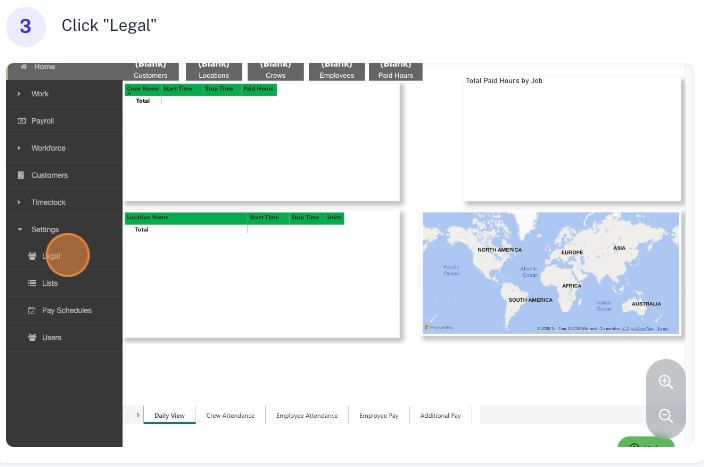
Task: Sort by Crew Name column header
Action: point(142,89)
